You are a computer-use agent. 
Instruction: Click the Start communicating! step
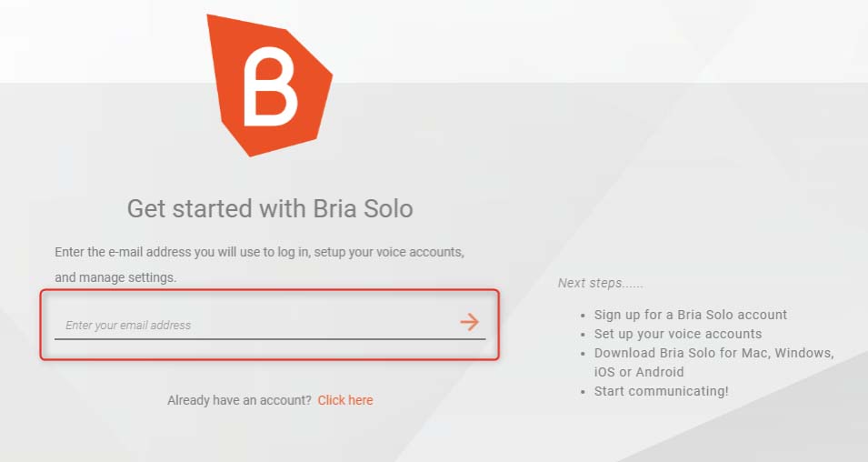(x=661, y=391)
